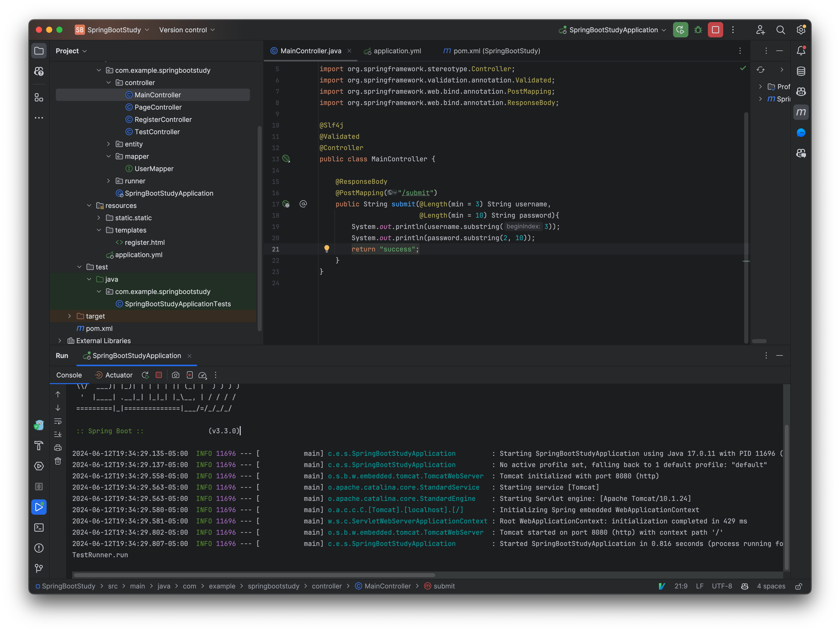Viewport: 840px width, 632px height.
Task: Open the Database tool window
Action: [x=801, y=71]
